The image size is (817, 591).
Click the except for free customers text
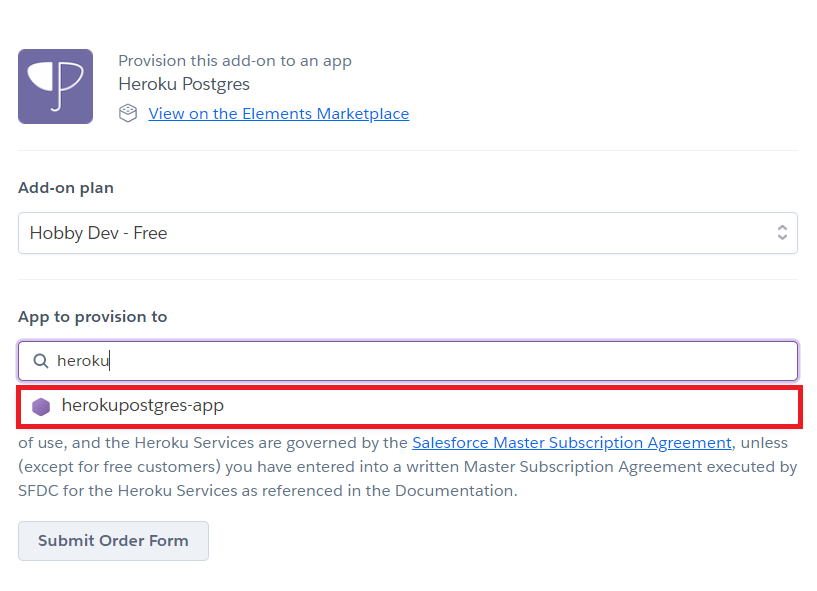[119, 467]
